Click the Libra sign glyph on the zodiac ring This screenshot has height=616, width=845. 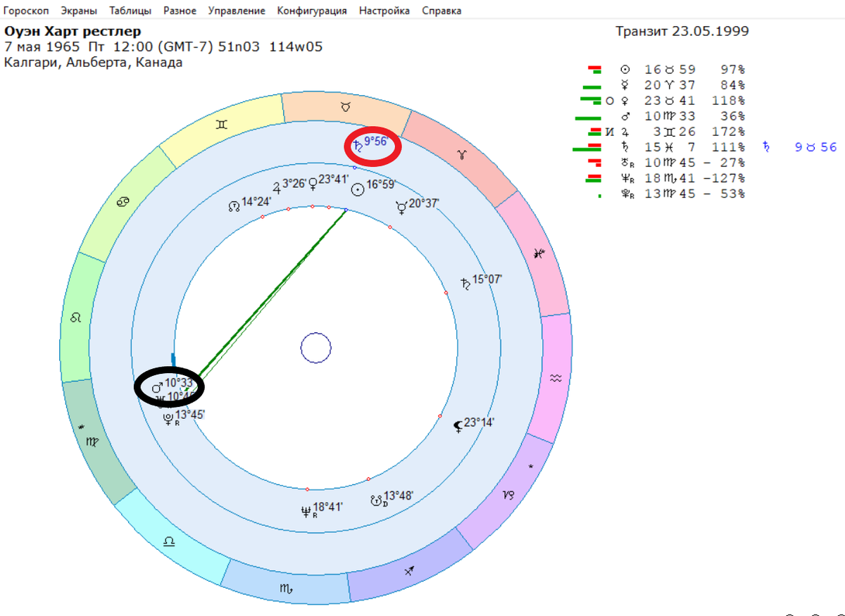[169, 541]
